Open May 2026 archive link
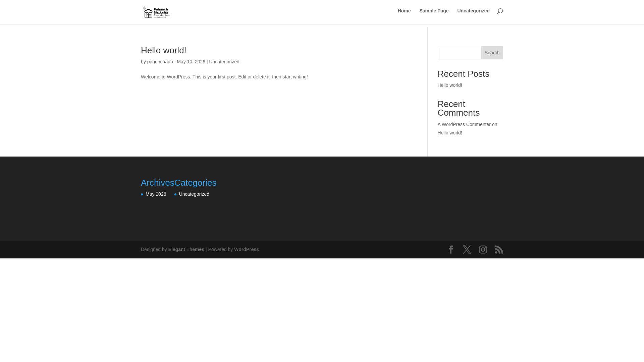 coord(156,194)
